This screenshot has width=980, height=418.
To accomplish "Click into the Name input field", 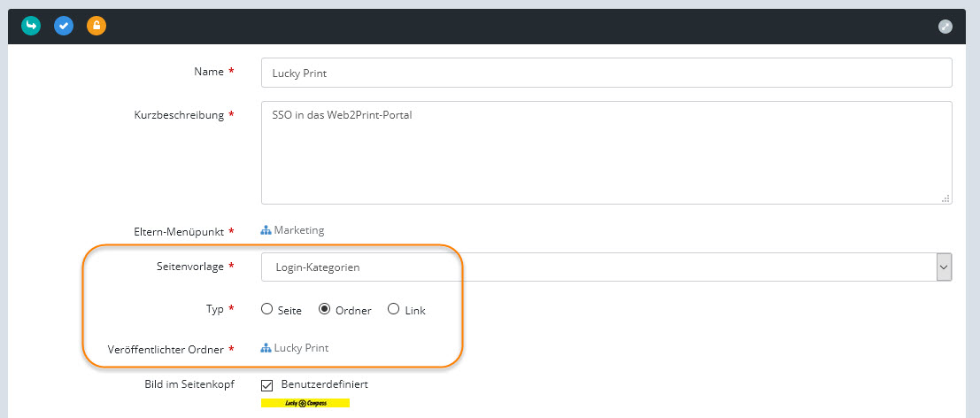I will (606, 73).
